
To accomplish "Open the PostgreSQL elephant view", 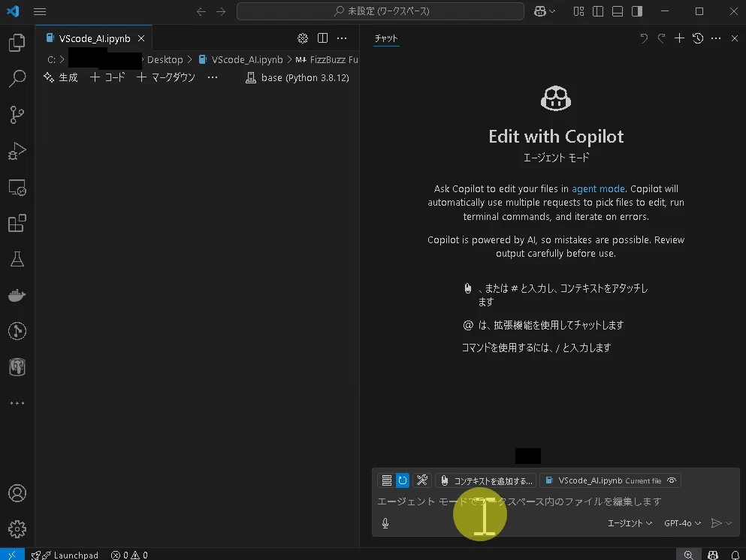I will 17,368.
